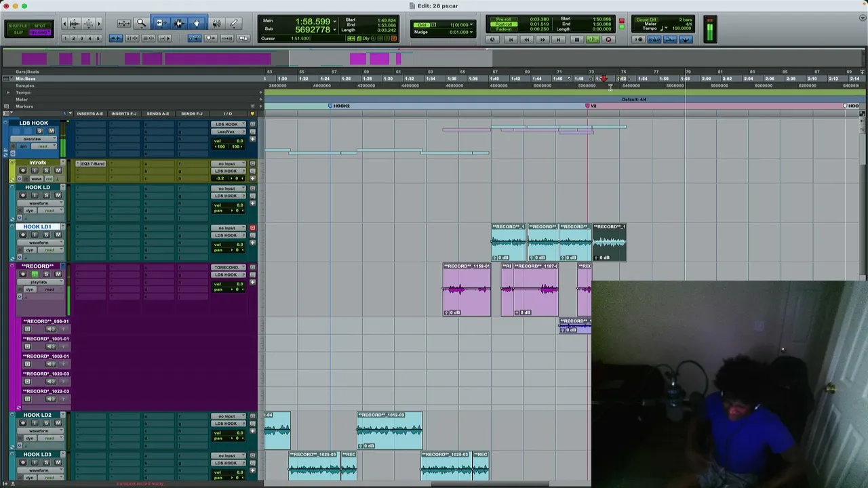Click the Return to Zero transport button
This screenshot has height=488, width=868.
(510, 39)
